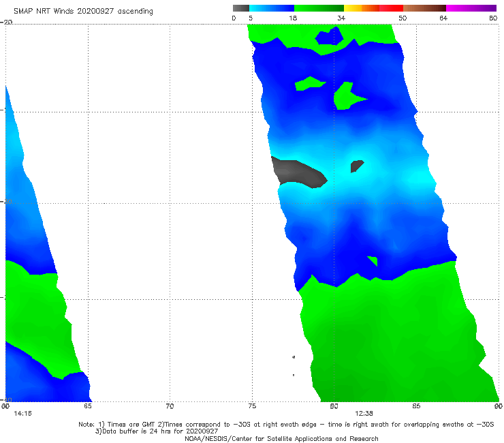504x443 pixels.
Task: Click the latitude label '-20' at top left
Action: (6, 22)
